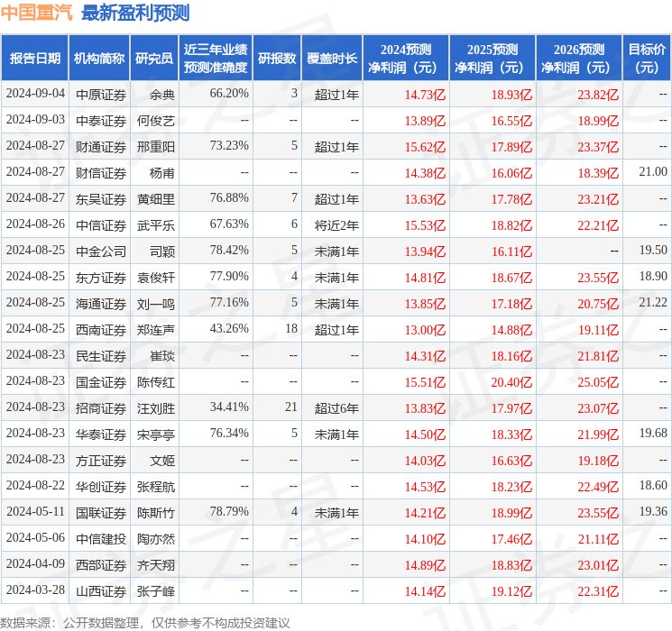Image resolution: width=672 pixels, height=631 pixels.
Task: Click the 山西证券 institution cell
Action: [x=101, y=591]
